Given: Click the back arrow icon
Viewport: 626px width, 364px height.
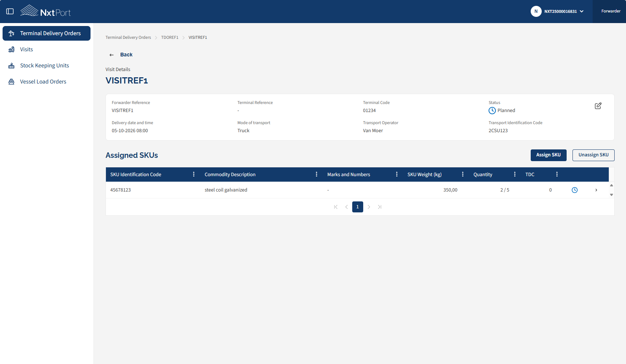Looking at the screenshot, I should coord(111,55).
